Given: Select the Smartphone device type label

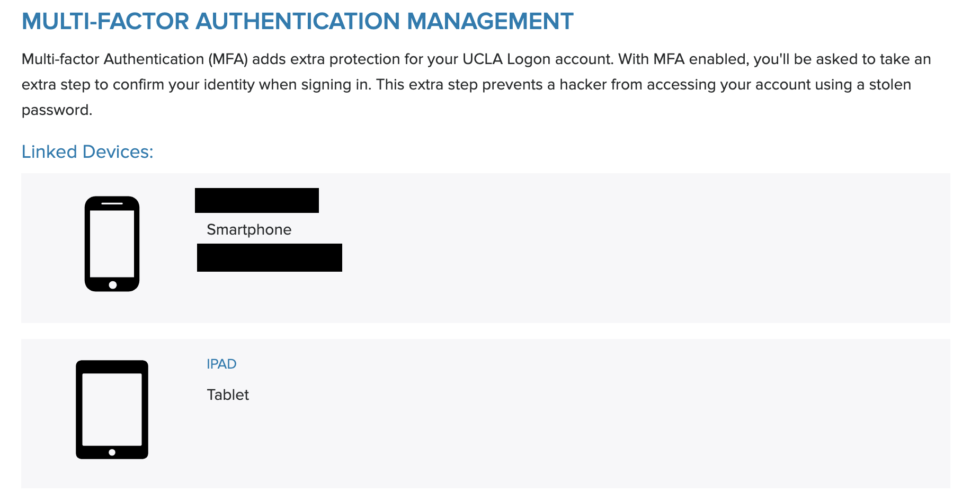Looking at the screenshot, I should (249, 229).
